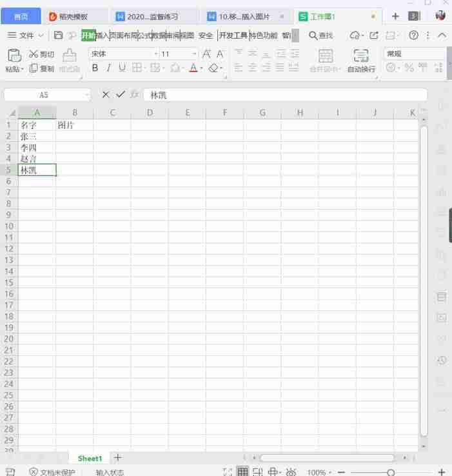Viewport: 452px width, 476px height.
Task: Click the formula bar input field
Action: pos(286,95)
